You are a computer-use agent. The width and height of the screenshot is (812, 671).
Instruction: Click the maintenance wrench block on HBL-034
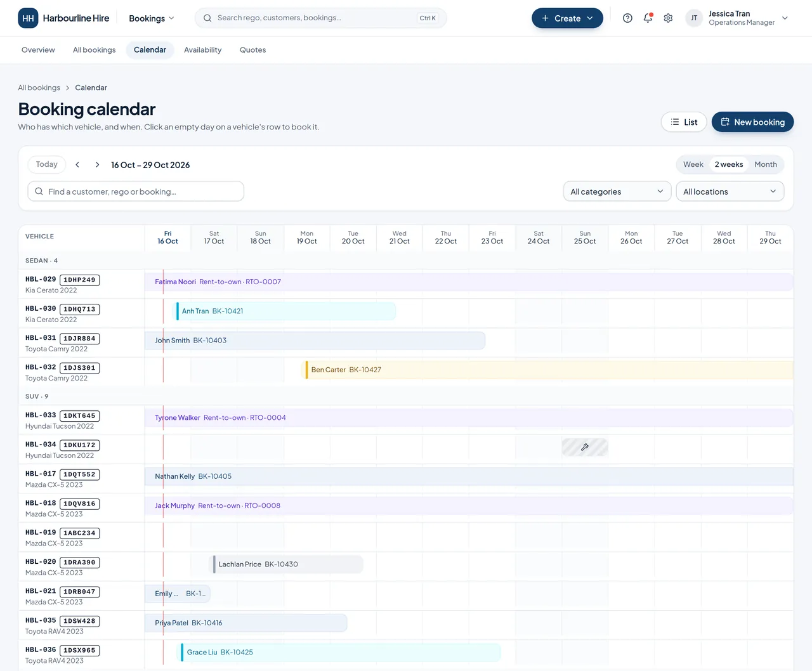[x=585, y=447]
